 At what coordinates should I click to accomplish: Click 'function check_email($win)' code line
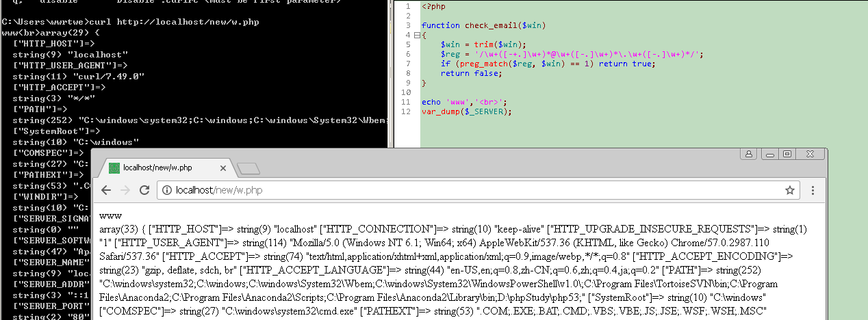click(483, 25)
